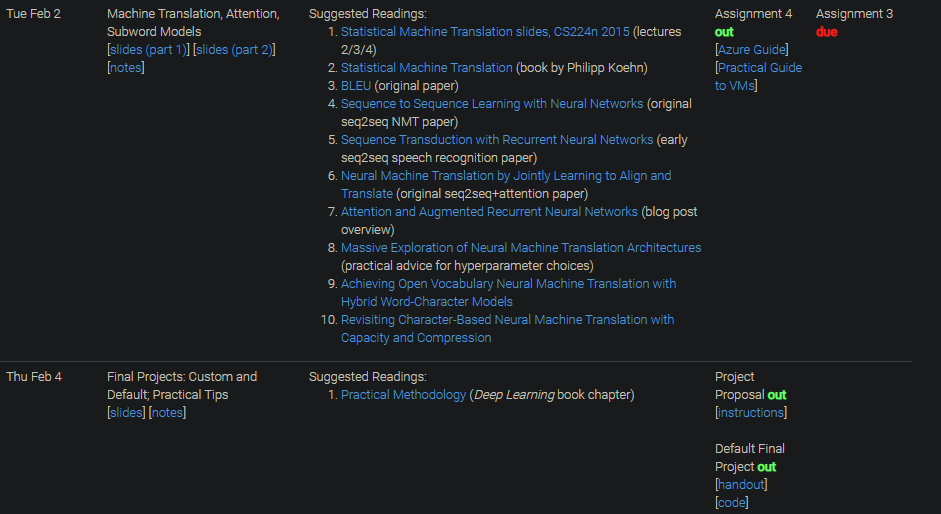Open Attention and Augmented Recurrent Neural Networks
Screen dimensions: 941x514
[x=489, y=212]
